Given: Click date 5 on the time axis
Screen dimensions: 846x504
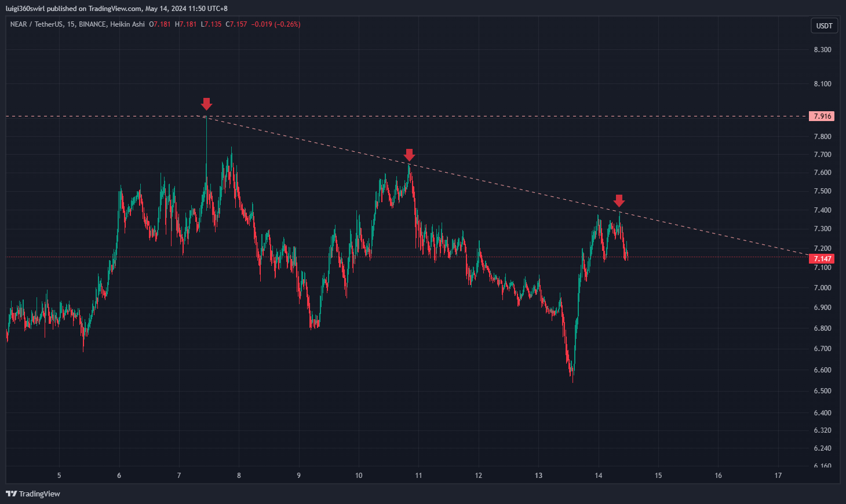Looking at the screenshot, I should click(x=59, y=476).
